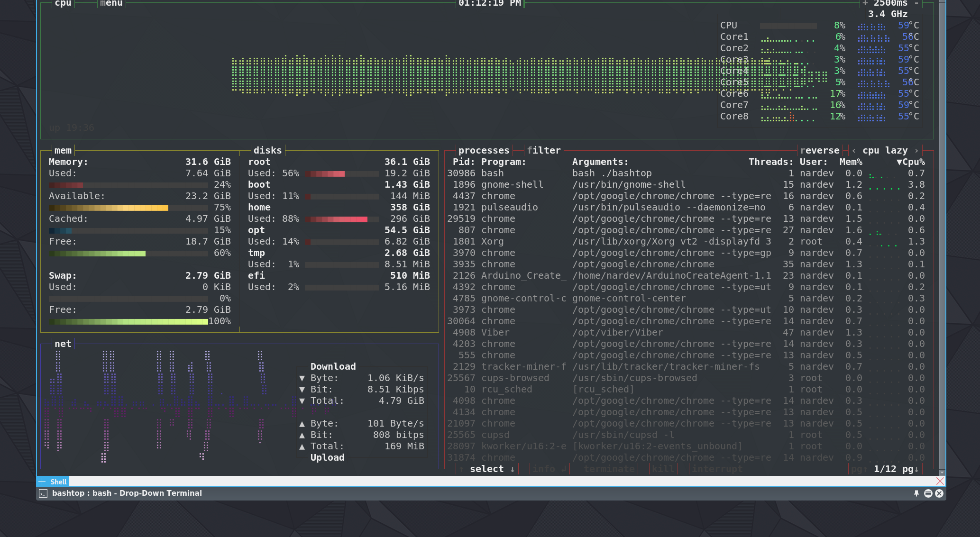Click pg↑ to go back a process page
The width and height of the screenshot is (980, 537).
point(859,469)
